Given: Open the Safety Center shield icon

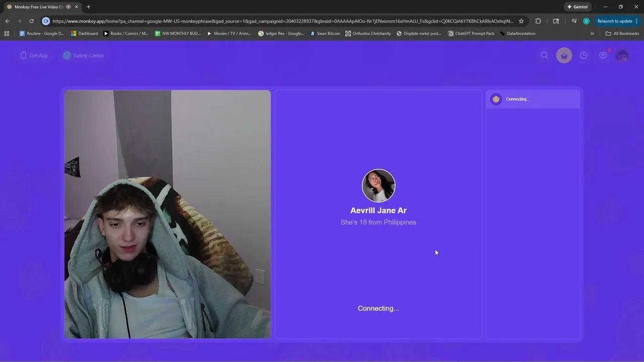Looking at the screenshot, I should [x=67, y=55].
